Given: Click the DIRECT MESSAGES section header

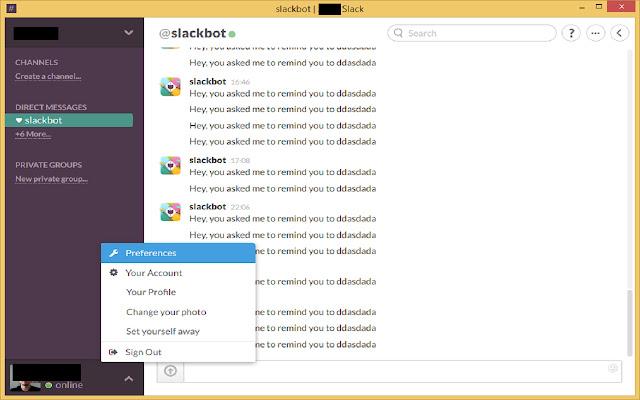Looking at the screenshot, I should click(51, 107).
